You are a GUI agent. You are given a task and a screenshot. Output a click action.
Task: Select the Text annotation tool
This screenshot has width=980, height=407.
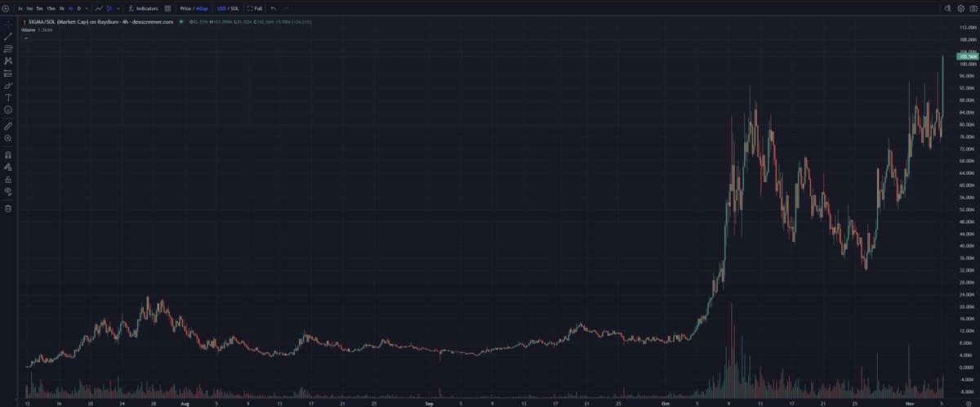coord(8,97)
